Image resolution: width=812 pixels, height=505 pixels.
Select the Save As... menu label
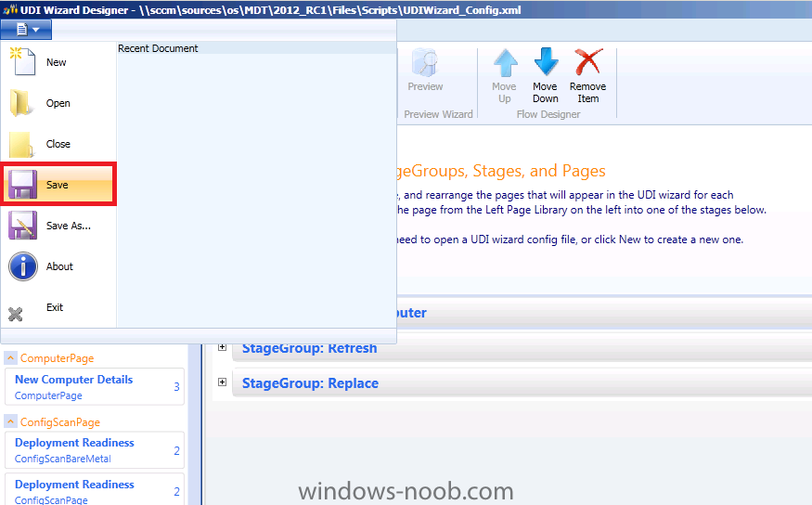(69, 226)
